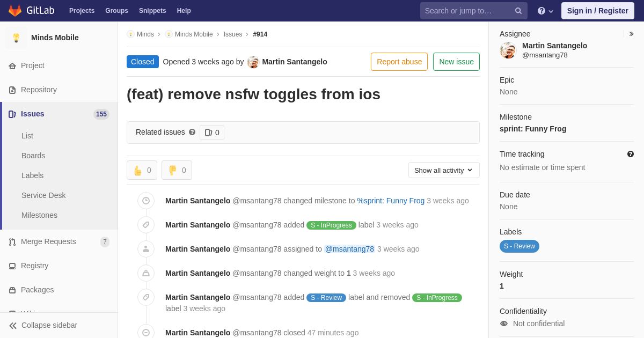Click Martin Santangelo's avatar beside Opened by

[x=253, y=62]
